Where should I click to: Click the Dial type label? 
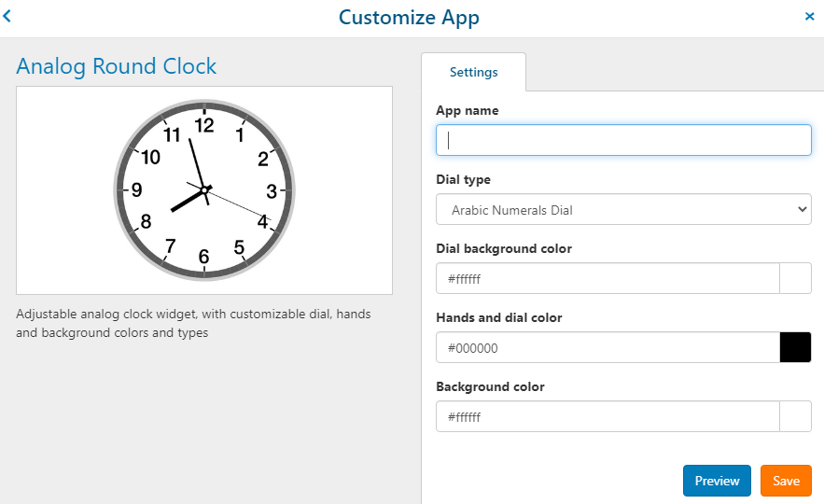pos(463,180)
